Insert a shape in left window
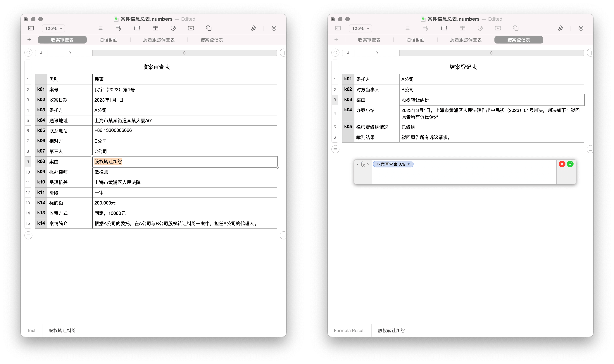Viewport: 614px width, 364px height. pyautogui.click(x=209, y=28)
